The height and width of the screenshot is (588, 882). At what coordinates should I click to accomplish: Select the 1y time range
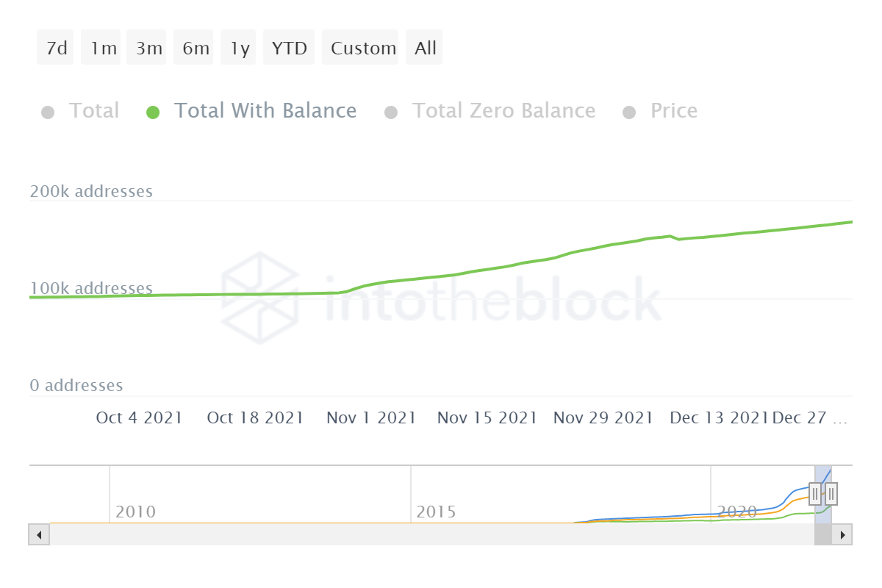pos(238,48)
